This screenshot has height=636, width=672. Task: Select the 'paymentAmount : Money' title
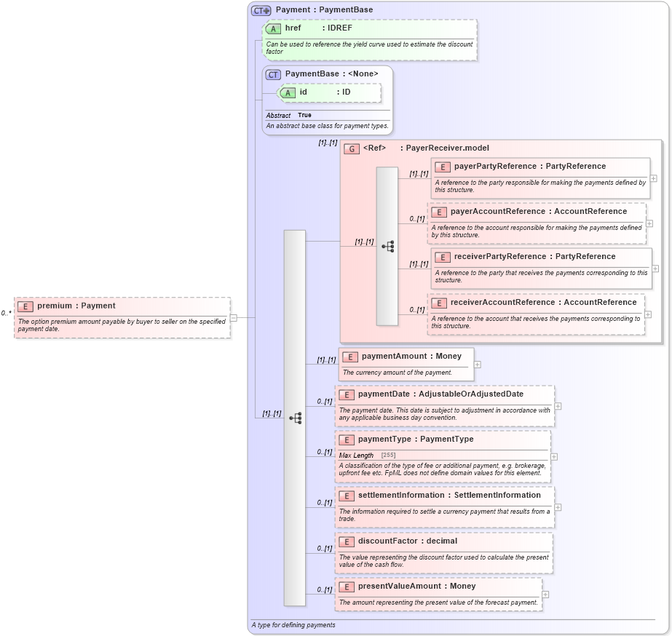[411, 357]
